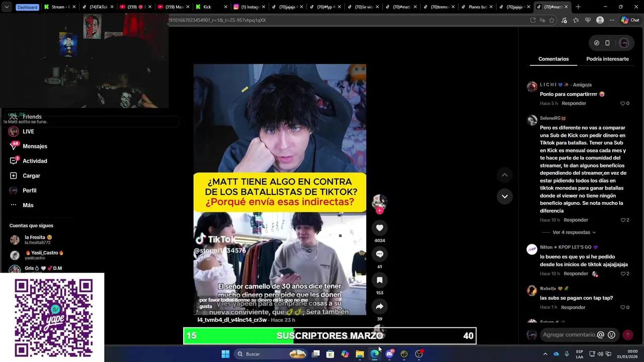Open Más options in TikTok sidebar
This screenshot has width=644, height=362.
tap(28, 205)
